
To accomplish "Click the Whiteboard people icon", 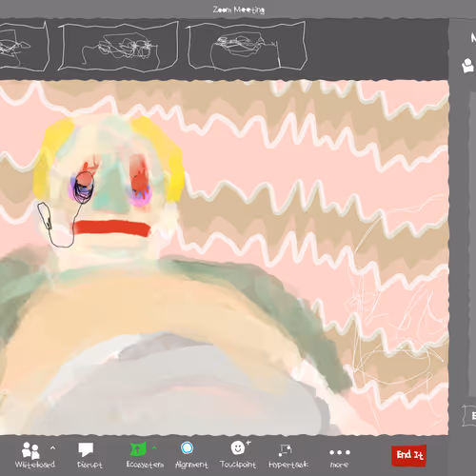I will (30, 450).
